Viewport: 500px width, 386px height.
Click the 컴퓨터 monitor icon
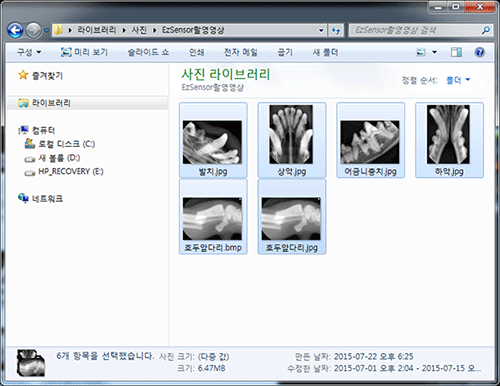coord(23,130)
